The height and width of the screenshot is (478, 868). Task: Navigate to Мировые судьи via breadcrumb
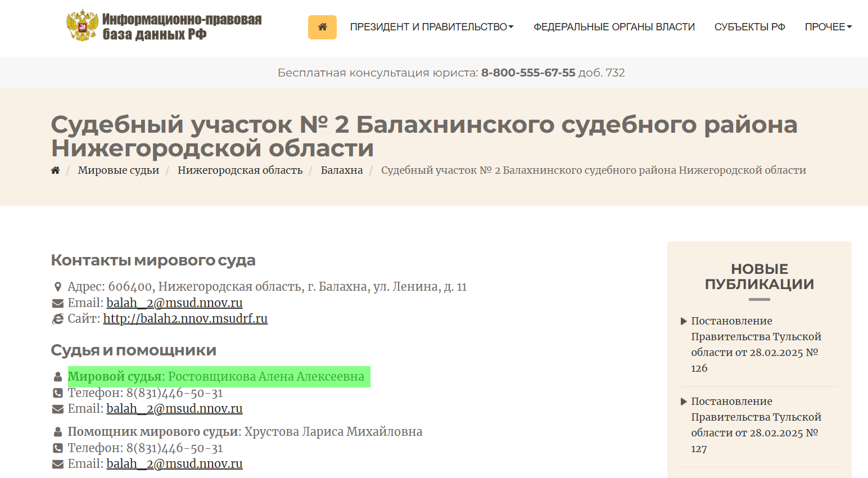[118, 170]
